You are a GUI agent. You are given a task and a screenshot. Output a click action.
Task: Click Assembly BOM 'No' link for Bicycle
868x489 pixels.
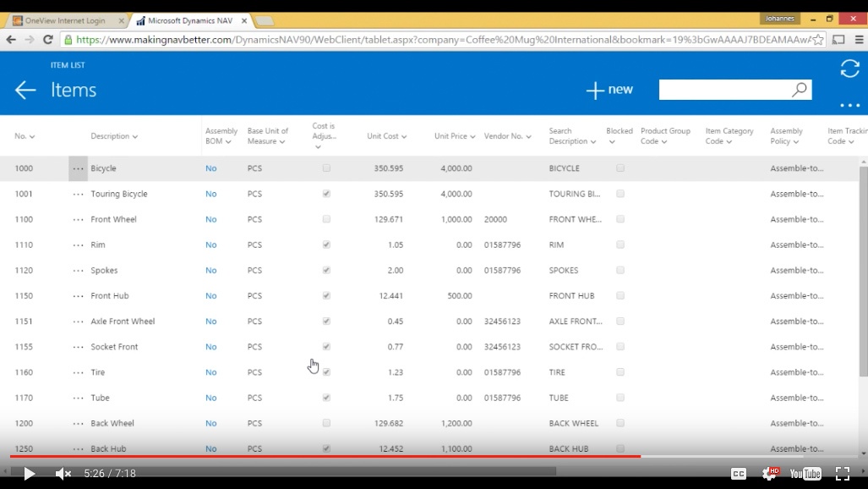point(211,168)
